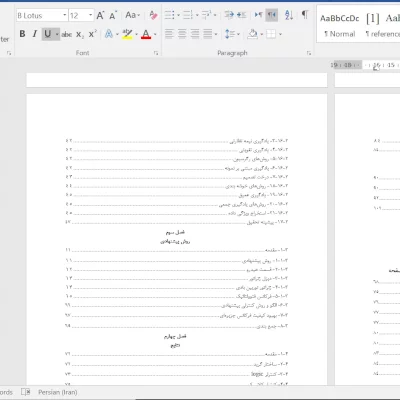Expand the Bullets library dropdown arrow

[178, 15]
